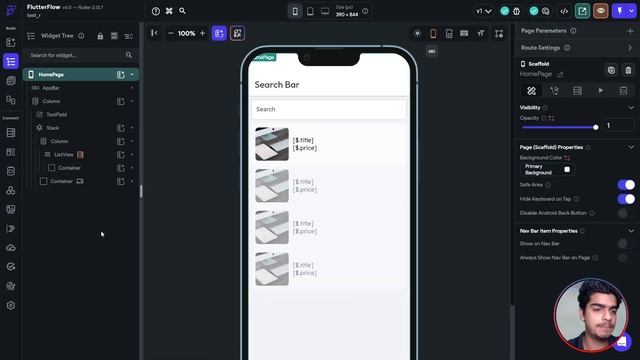Toggle the purple add-widget canvas button
Image resolution: width=640 pixels, height=360 pixels.
pyautogui.click(x=219, y=33)
